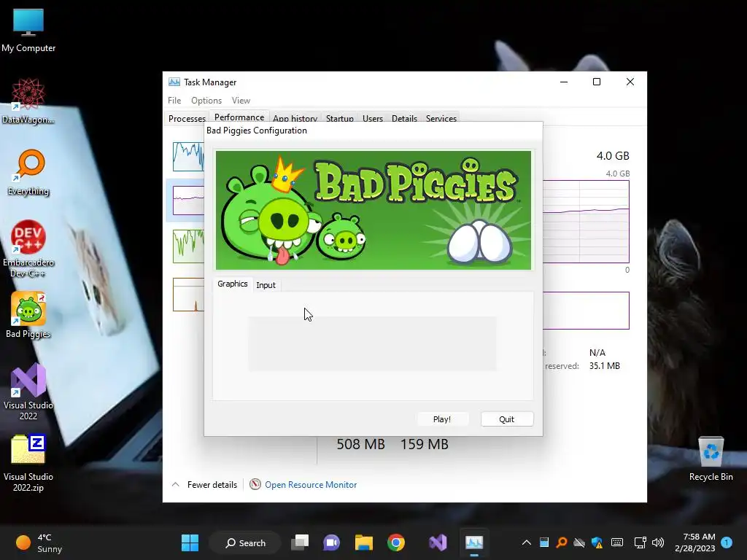Click Bad Piggies banner image

[373, 210]
